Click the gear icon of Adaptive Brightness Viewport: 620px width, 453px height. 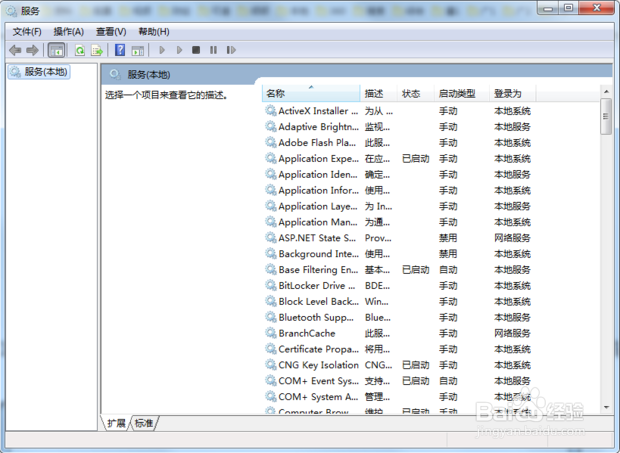[271, 126]
